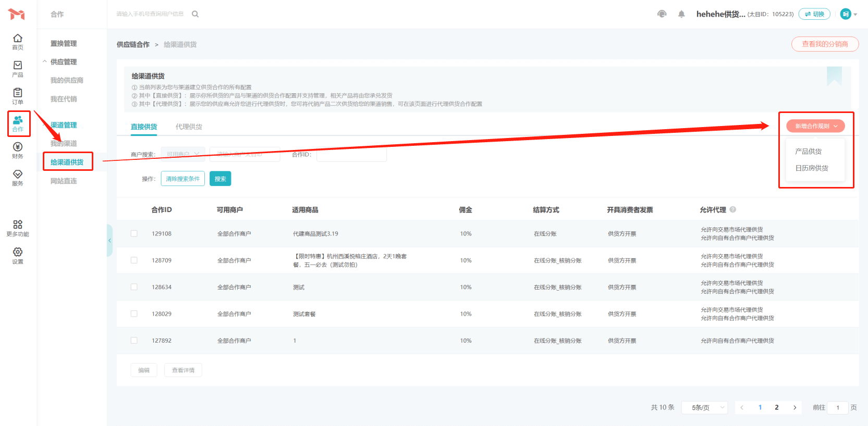The width and height of the screenshot is (868, 426).
Task: Open 网站直连 in the side menu
Action: click(x=64, y=181)
